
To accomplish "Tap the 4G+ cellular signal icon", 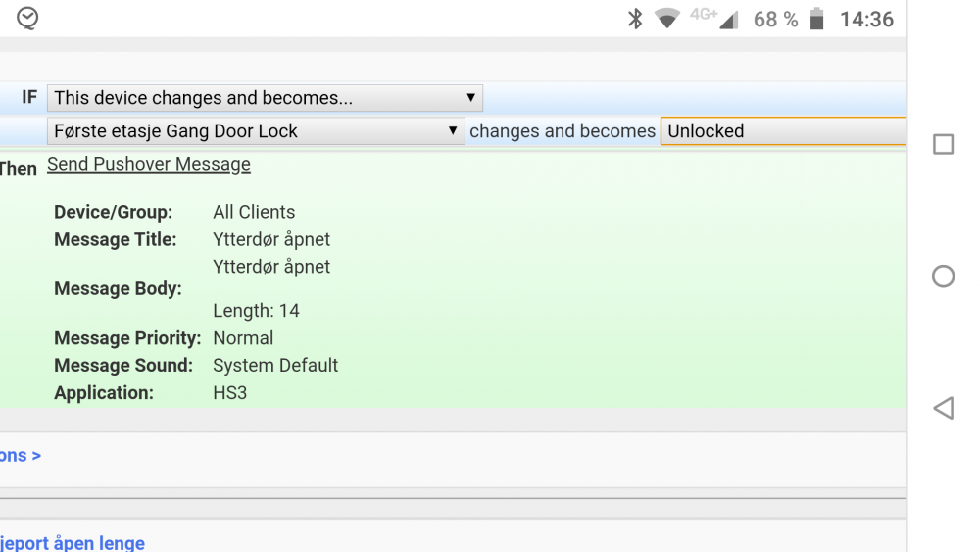I will [x=713, y=18].
